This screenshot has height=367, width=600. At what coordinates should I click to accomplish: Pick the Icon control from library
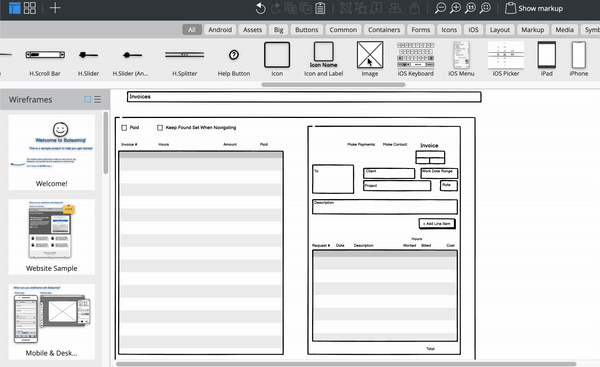pyautogui.click(x=277, y=59)
